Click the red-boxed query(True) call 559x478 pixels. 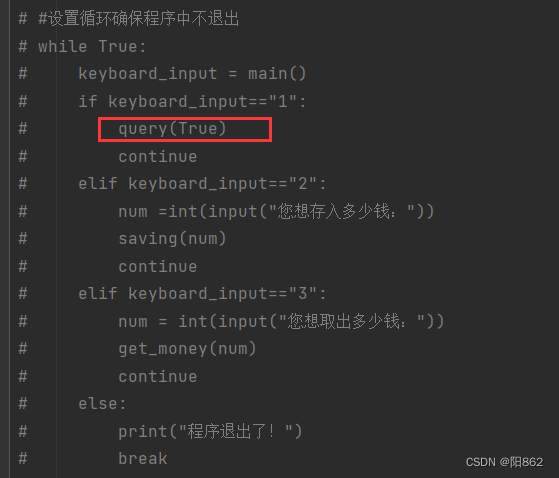pos(173,129)
